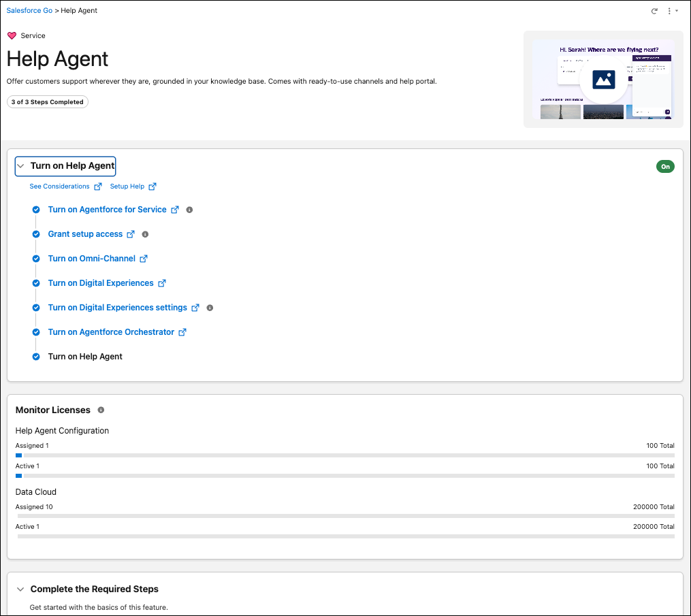
Task: Open the Setup Help link
Action: click(127, 187)
